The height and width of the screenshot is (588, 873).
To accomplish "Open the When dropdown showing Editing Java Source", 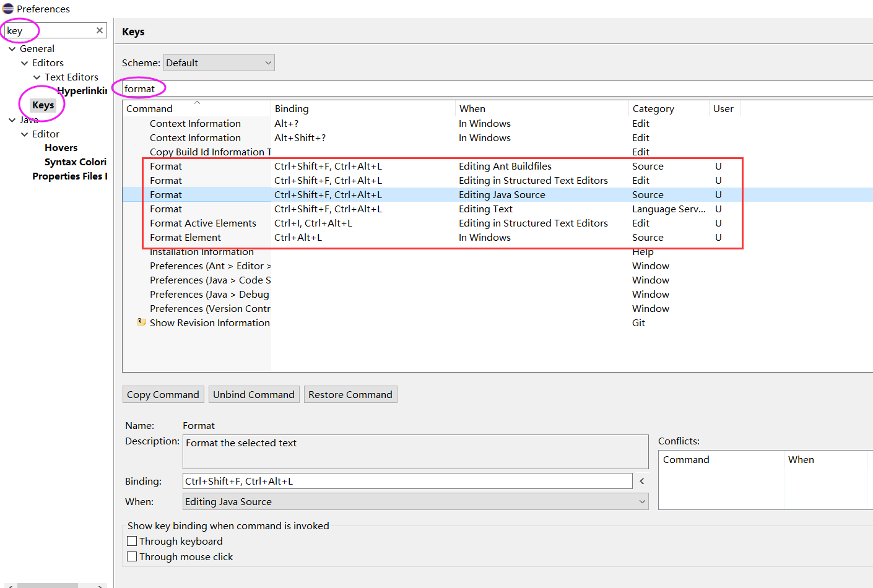I will click(415, 501).
